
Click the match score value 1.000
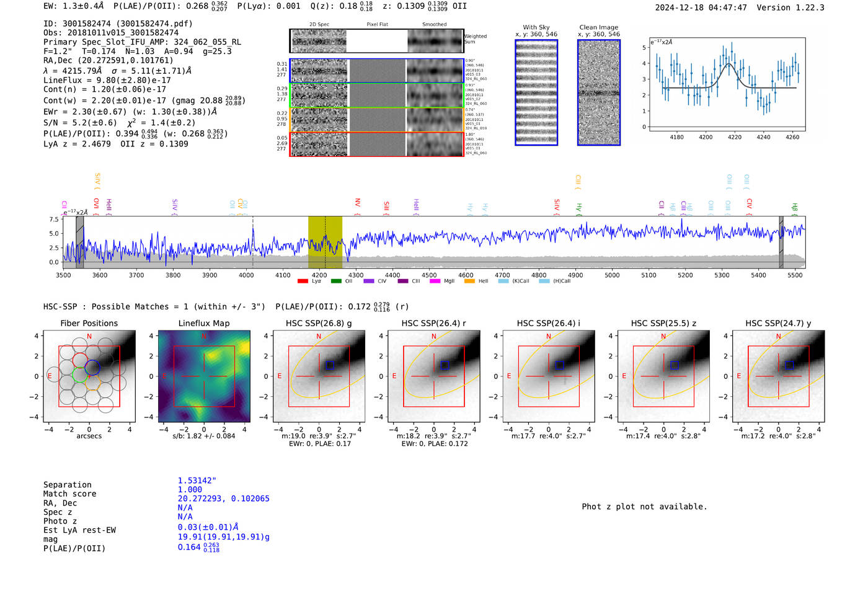click(190, 489)
